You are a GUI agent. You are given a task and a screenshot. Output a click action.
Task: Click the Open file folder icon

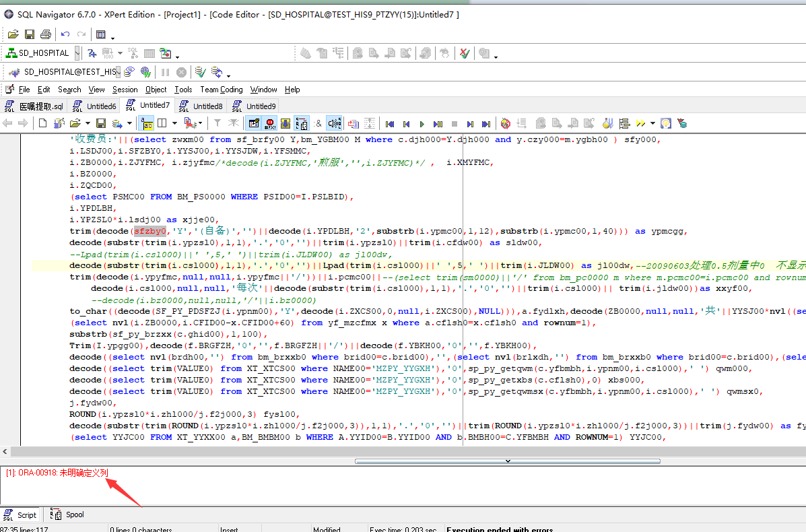[13, 34]
